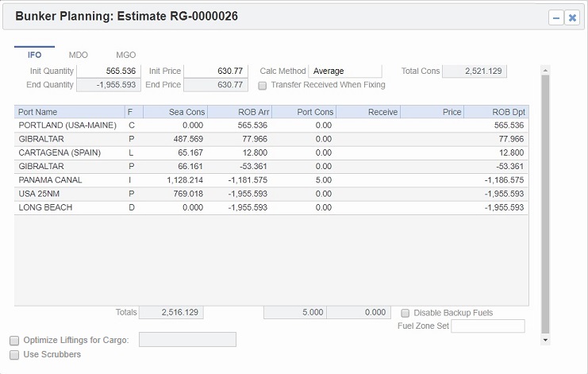Sort by Port Name column header
The height and width of the screenshot is (374, 588).
click(69, 112)
